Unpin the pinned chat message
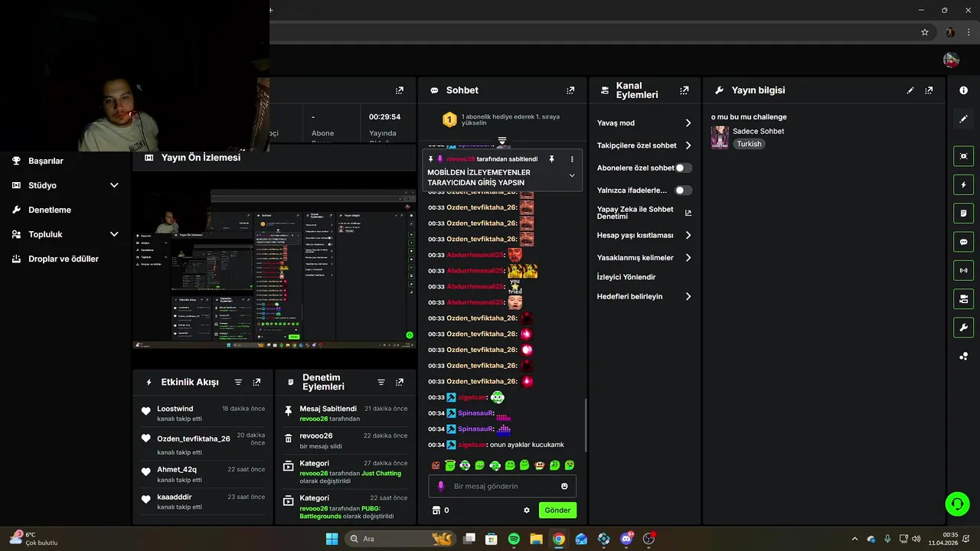The height and width of the screenshot is (551, 980). coord(551,159)
